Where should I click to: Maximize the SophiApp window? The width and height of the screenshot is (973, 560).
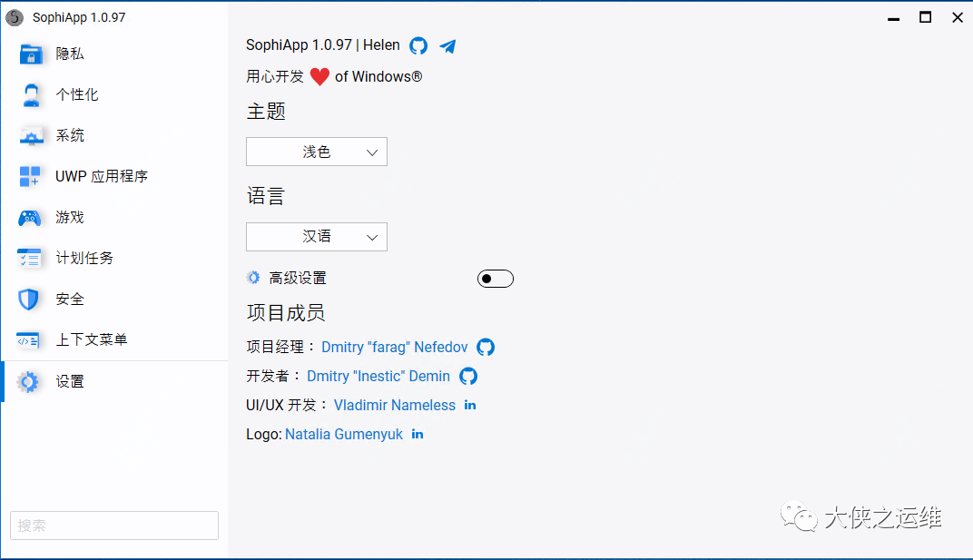click(925, 17)
